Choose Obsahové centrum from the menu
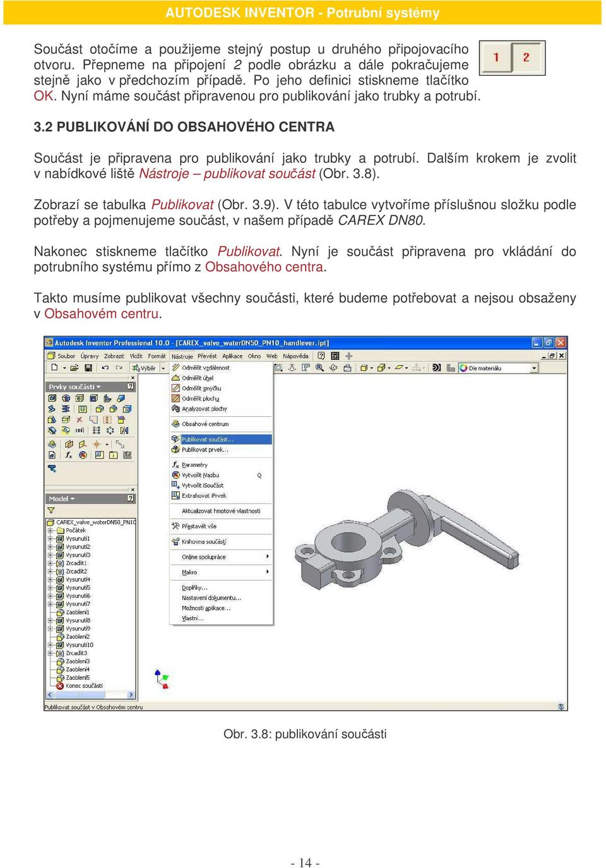The image size is (606, 868). pos(222,424)
